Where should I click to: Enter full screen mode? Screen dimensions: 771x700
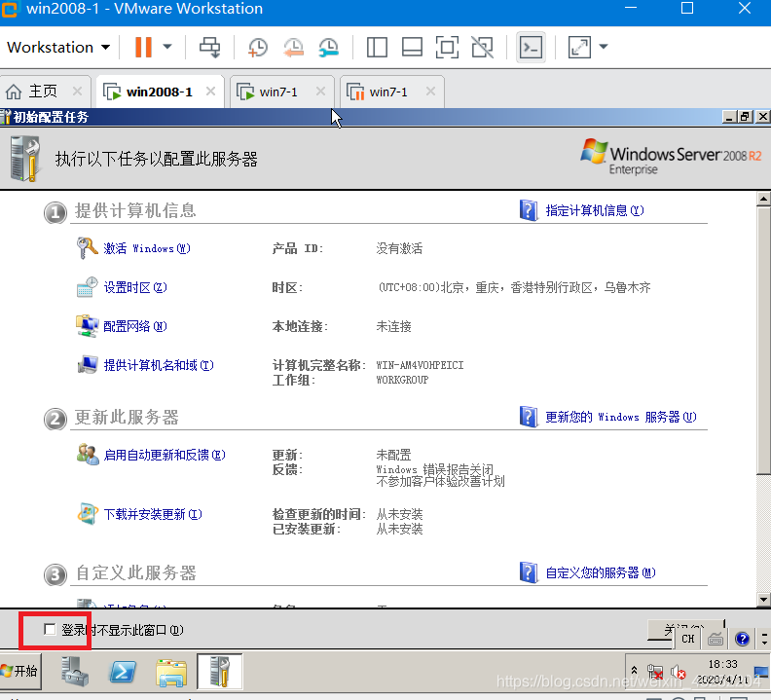(447, 48)
